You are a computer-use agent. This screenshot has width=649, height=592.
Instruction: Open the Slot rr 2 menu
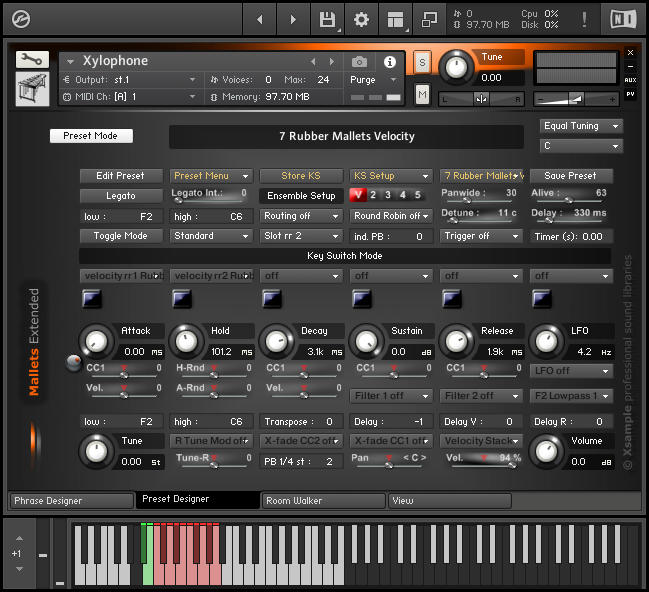tap(301, 236)
